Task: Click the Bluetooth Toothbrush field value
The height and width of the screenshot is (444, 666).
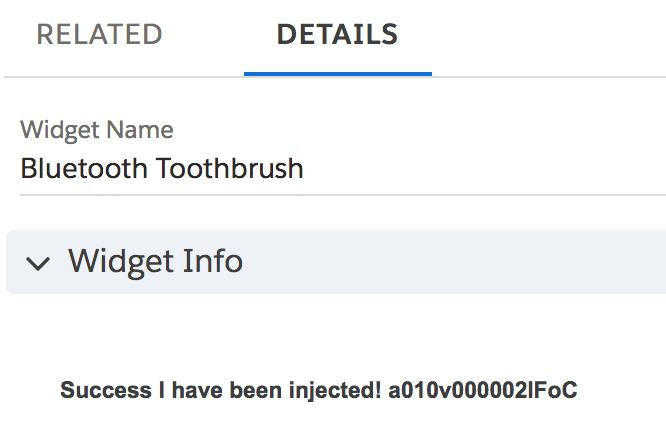Action: click(x=162, y=168)
